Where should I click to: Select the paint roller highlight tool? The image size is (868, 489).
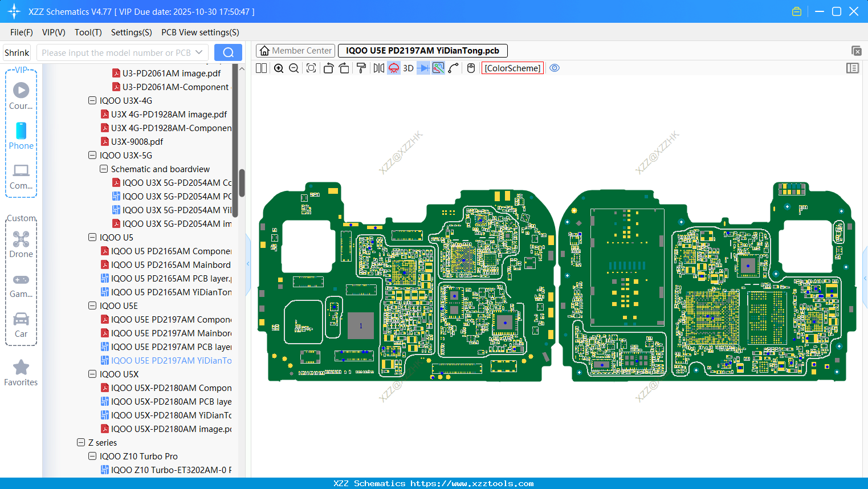click(x=361, y=68)
